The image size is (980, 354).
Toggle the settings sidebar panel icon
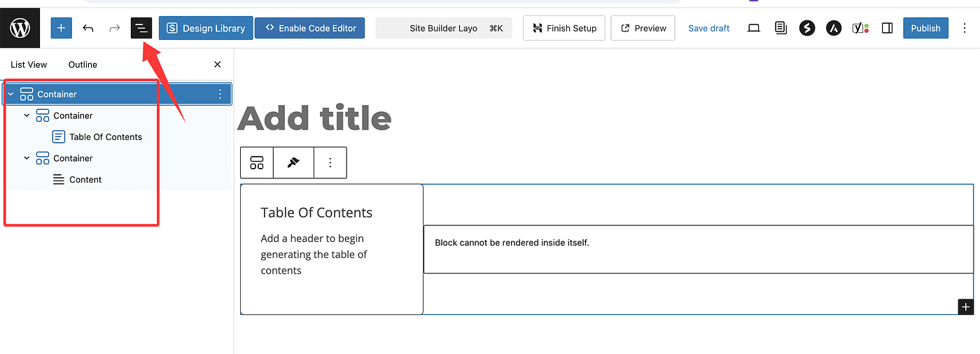[x=887, y=28]
